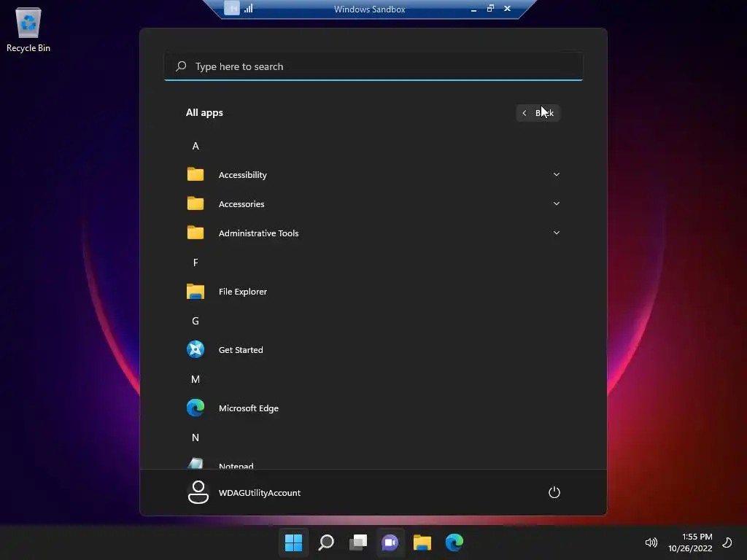Go back using the Back button
This screenshot has width=747, height=560.
coord(538,113)
